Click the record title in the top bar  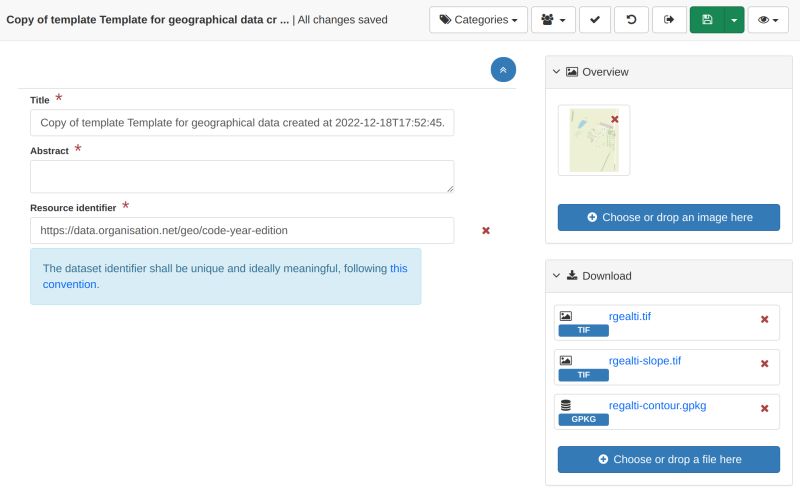point(147,20)
